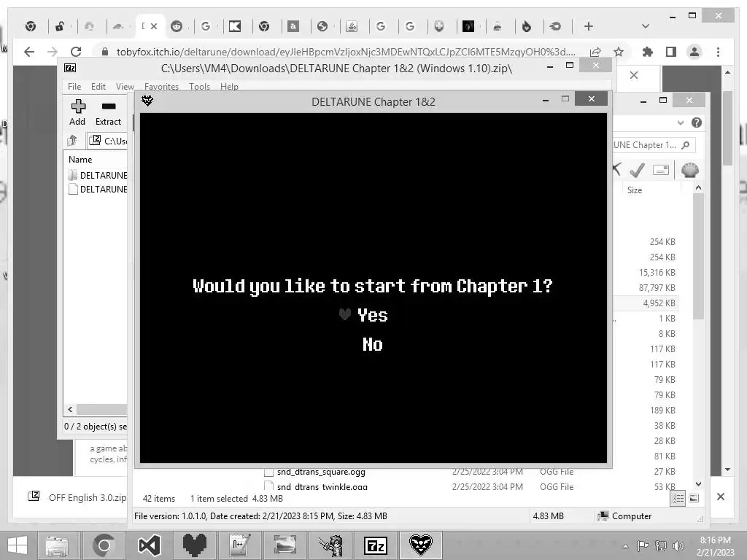Open the Chrome extensions puzzle icon
747x560 pixels.
[648, 52]
